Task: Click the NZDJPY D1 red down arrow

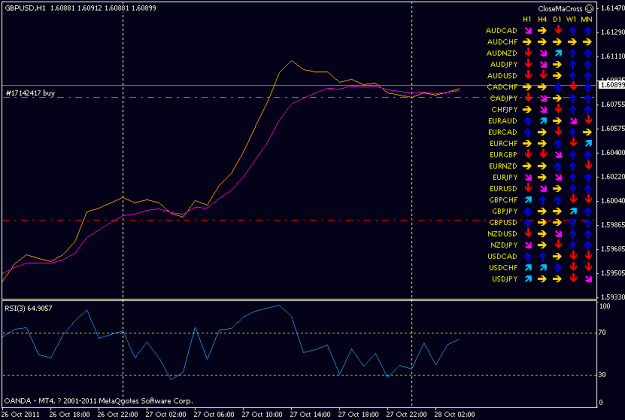Action: coord(558,244)
